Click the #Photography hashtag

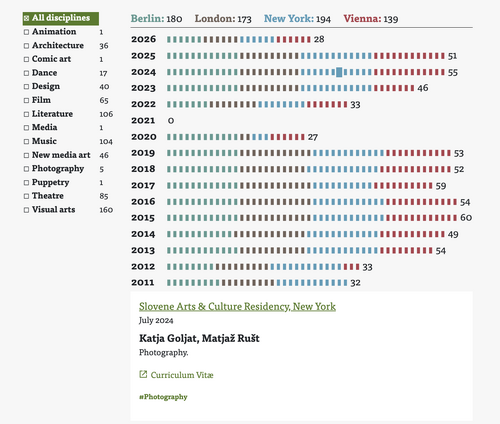pos(163,397)
